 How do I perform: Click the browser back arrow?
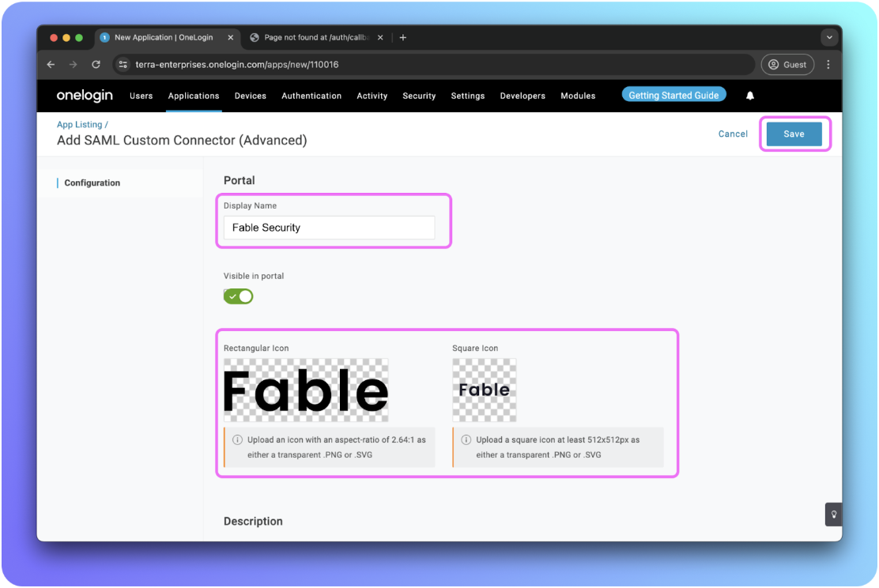(x=51, y=65)
